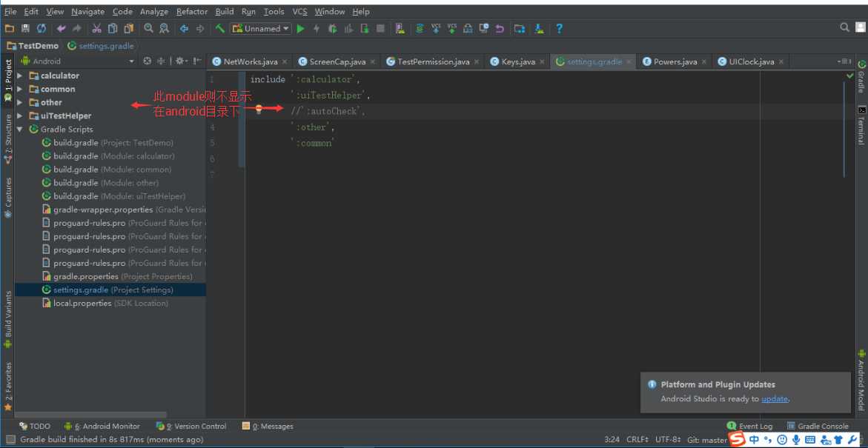The width and height of the screenshot is (868, 448).
Task: Click the Save All toolbar icon
Action: (25, 29)
